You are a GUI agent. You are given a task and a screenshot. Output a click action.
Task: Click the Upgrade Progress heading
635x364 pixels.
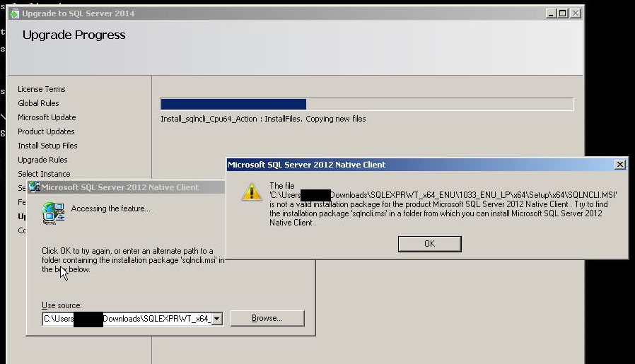(74, 35)
